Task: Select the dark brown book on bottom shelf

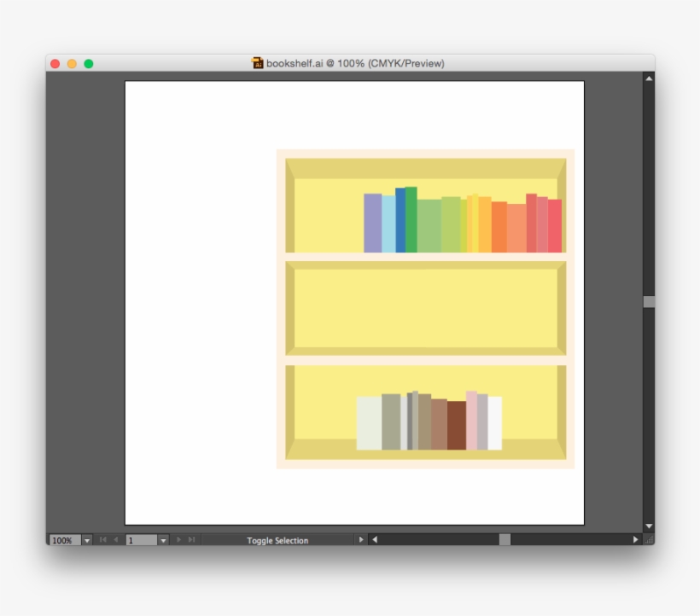Action: click(x=457, y=425)
